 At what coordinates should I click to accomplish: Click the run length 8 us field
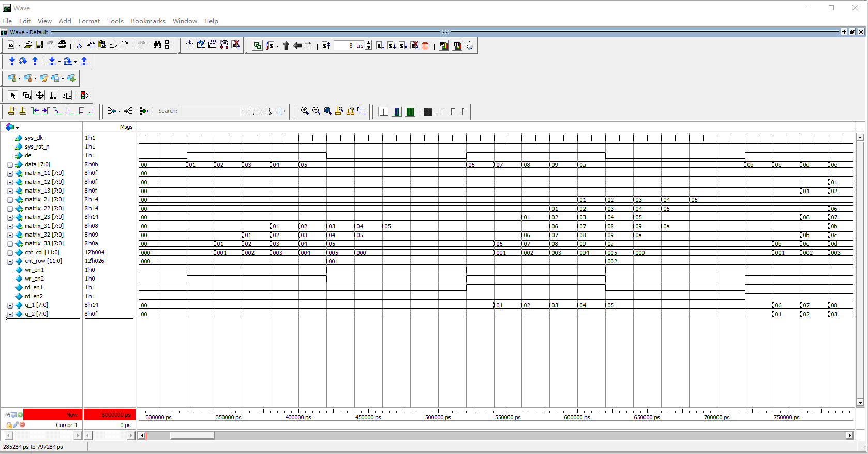point(349,46)
